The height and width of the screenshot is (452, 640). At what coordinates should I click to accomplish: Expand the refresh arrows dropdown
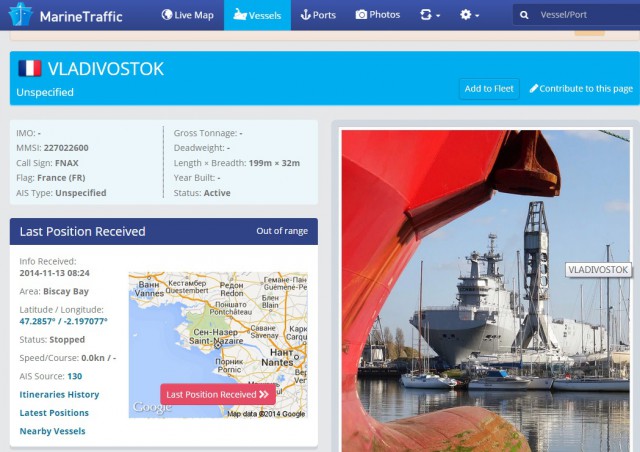[x=430, y=15]
